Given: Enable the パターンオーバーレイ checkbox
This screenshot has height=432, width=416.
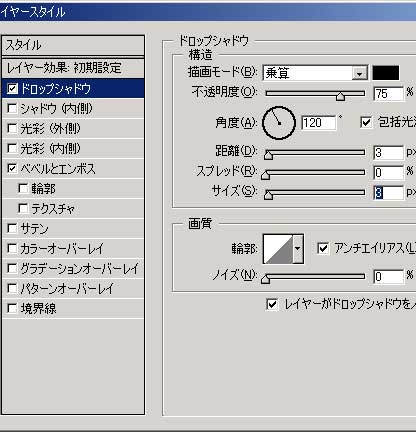Looking at the screenshot, I should tap(12, 289).
